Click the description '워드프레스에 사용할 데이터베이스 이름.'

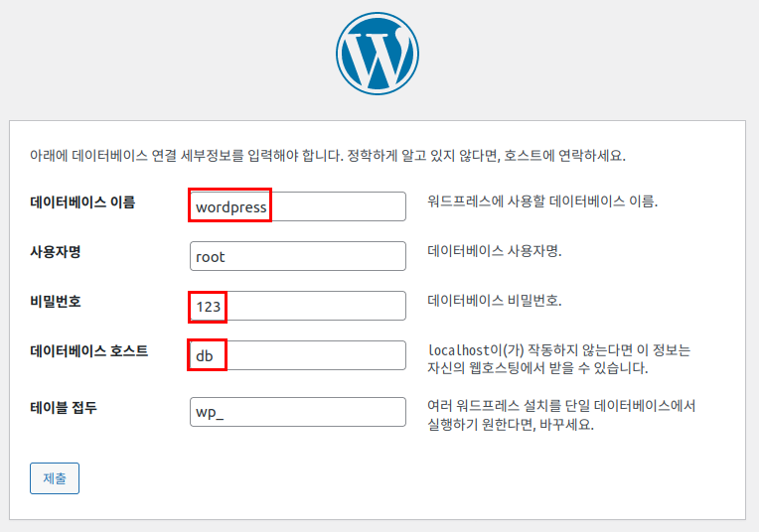coord(542,201)
